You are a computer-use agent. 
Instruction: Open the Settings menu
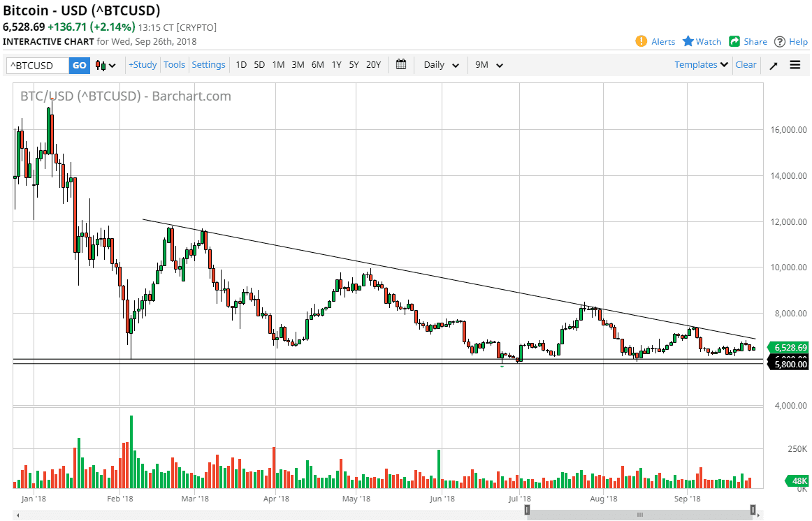pos(208,64)
